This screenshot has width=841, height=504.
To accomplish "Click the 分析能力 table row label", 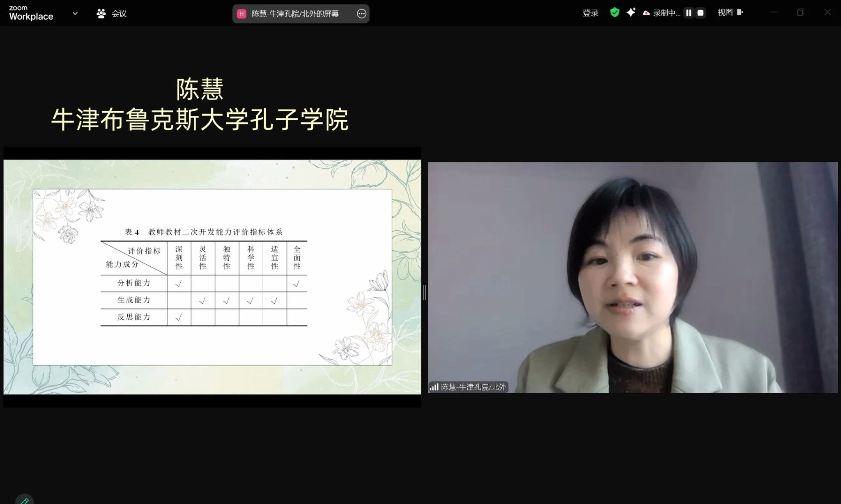I will pyautogui.click(x=134, y=283).
